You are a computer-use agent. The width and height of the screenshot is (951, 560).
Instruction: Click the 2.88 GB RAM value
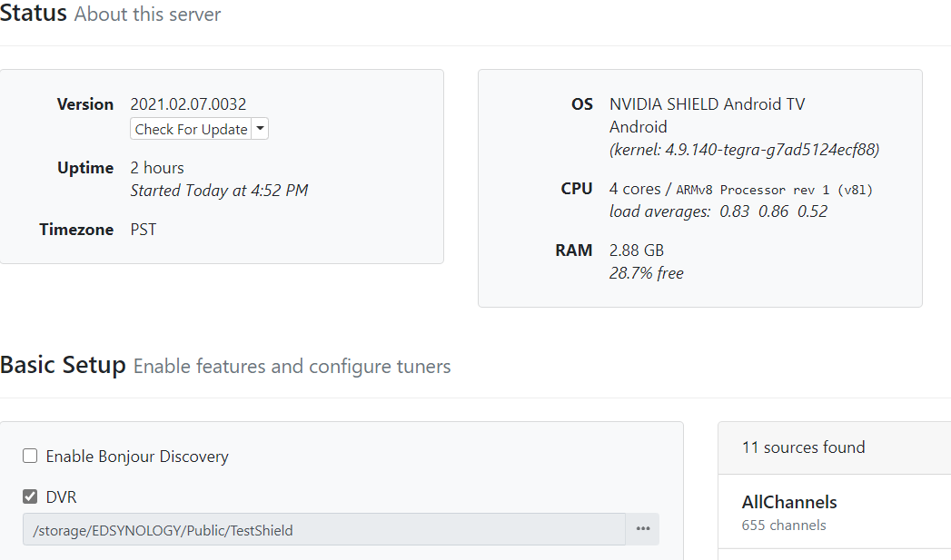637,250
